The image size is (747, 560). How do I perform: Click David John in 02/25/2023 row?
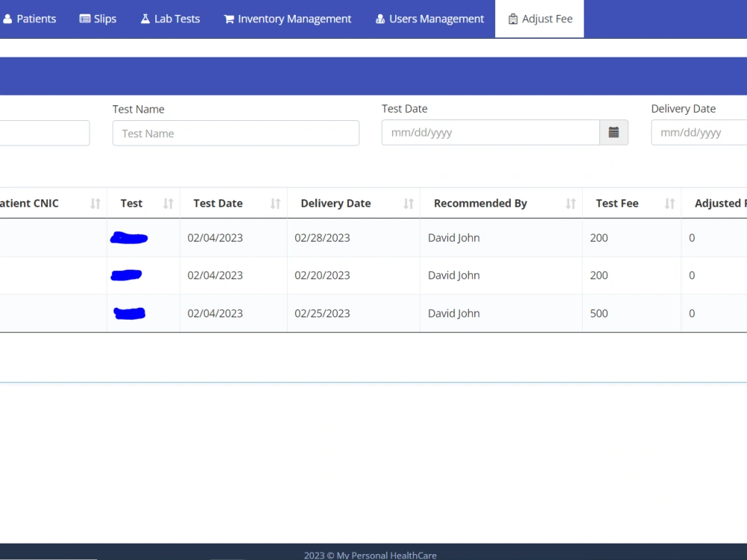click(453, 314)
